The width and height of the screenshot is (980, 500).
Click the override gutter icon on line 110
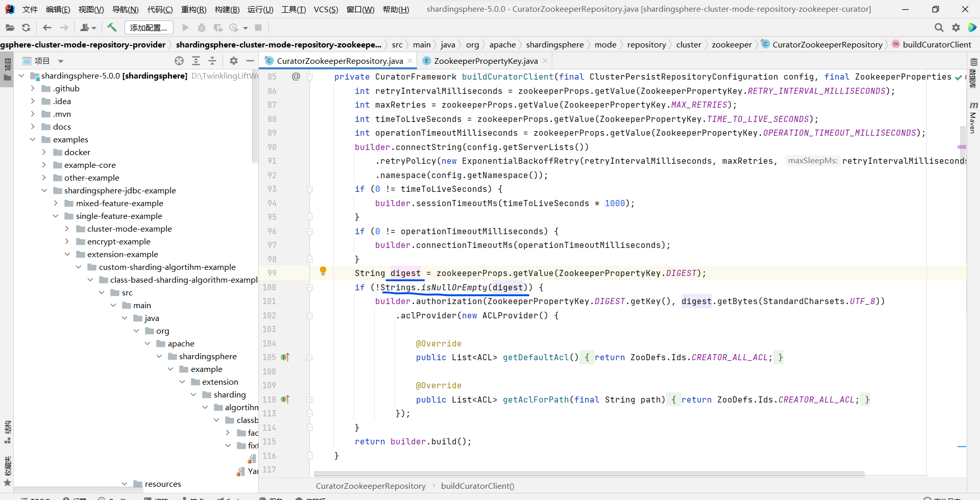pyautogui.click(x=285, y=399)
